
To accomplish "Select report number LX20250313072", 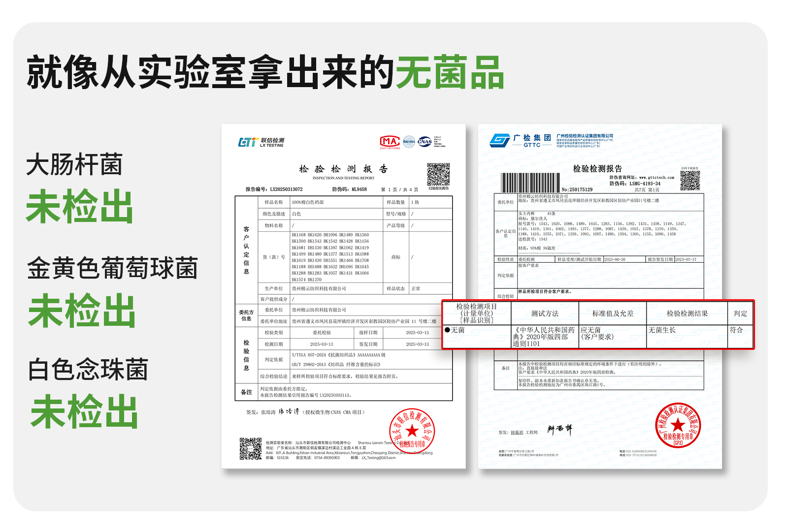I will 286,189.
